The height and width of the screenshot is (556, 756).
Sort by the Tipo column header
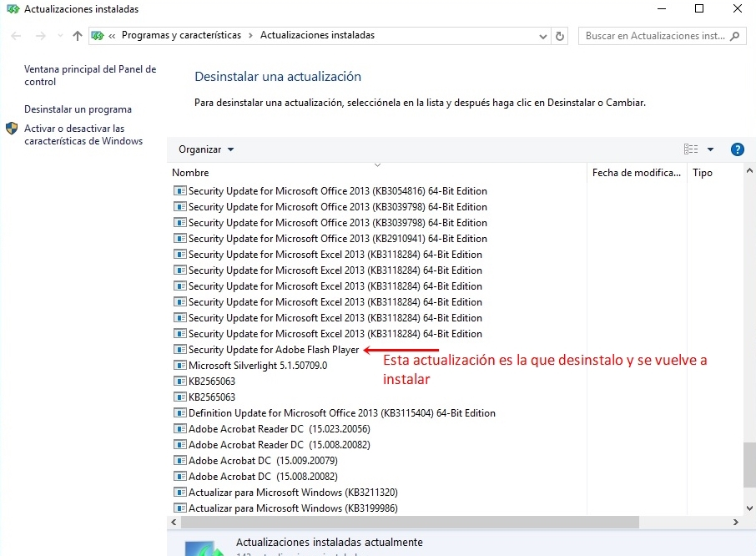703,173
